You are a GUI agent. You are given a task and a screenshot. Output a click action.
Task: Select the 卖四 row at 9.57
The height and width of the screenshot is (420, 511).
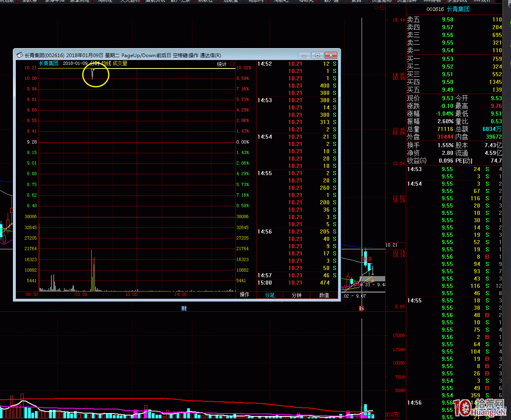tap(455, 27)
